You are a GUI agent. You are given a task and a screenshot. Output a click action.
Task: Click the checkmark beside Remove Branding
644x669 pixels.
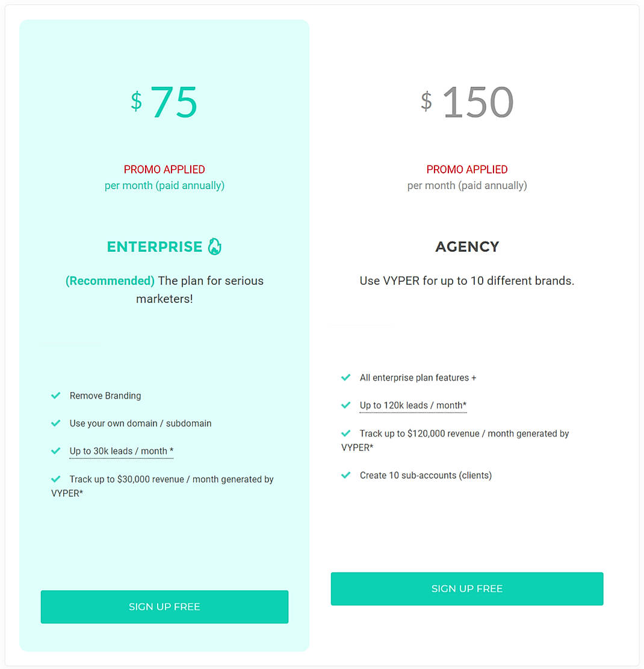(55, 396)
